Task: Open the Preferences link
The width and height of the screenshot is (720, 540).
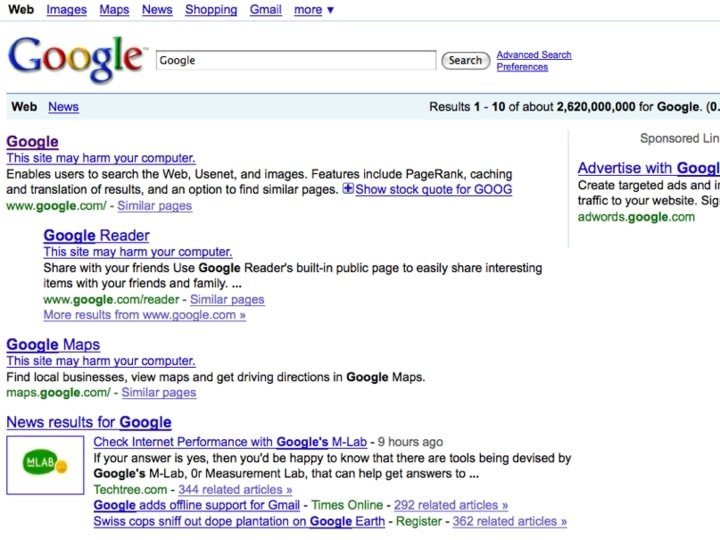Action: pyautogui.click(x=522, y=67)
